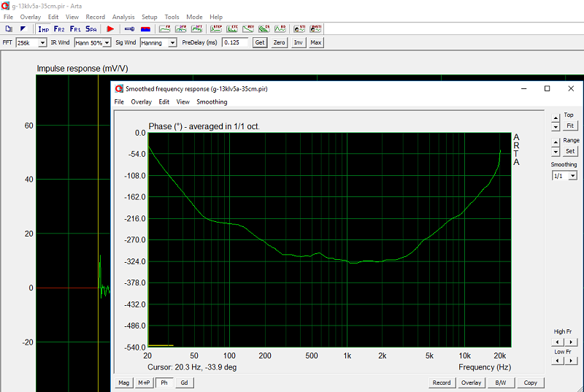Switch to Spa spectrum analyzer mode
The image size is (584, 392).
(91, 28)
